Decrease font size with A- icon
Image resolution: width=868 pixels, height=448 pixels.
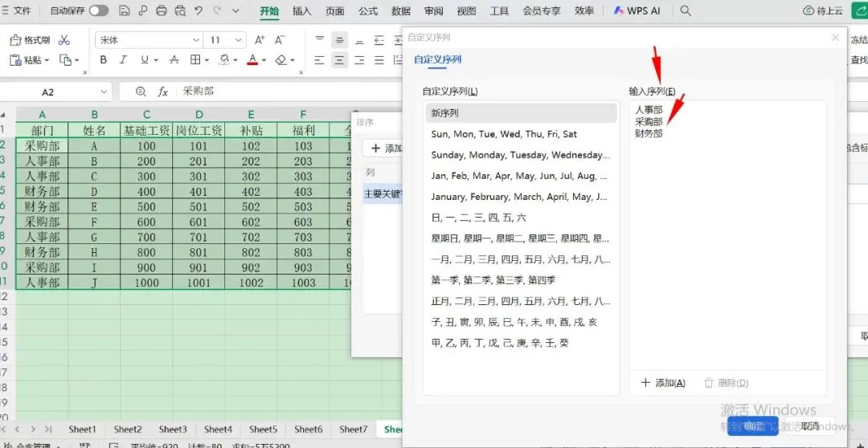click(x=280, y=40)
